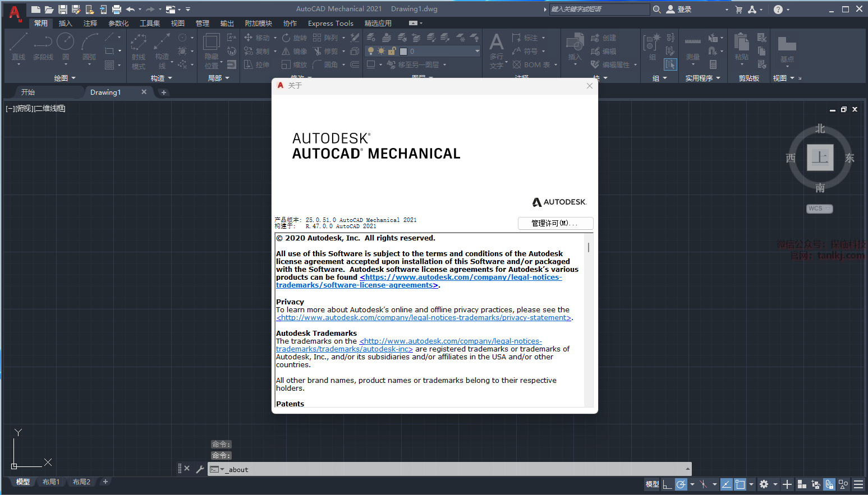868x495 pixels.
Task: Select the Line (直线) drawing tool
Action: pyautogui.click(x=19, y=47)
